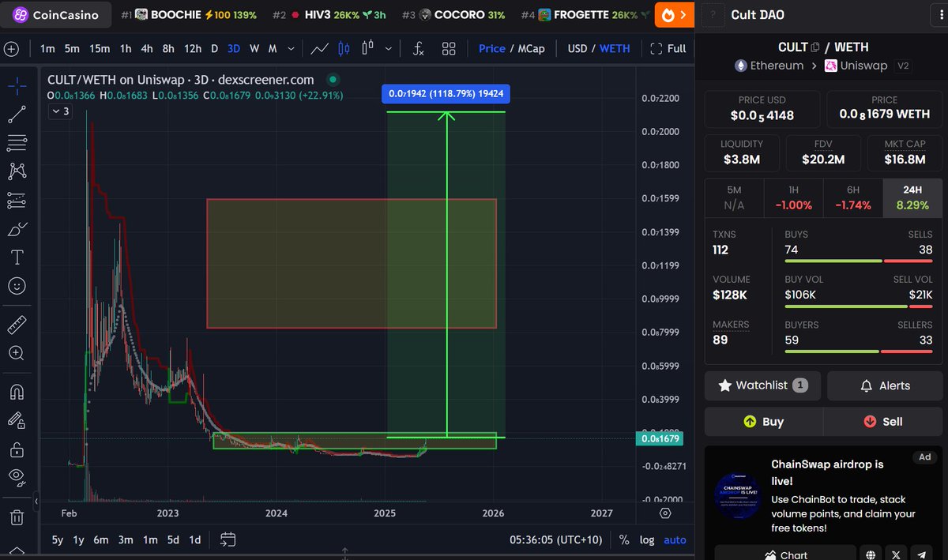This screenshot has width=948, height=560.
Task: Copy the CULT token address
Action: point(815,47)
